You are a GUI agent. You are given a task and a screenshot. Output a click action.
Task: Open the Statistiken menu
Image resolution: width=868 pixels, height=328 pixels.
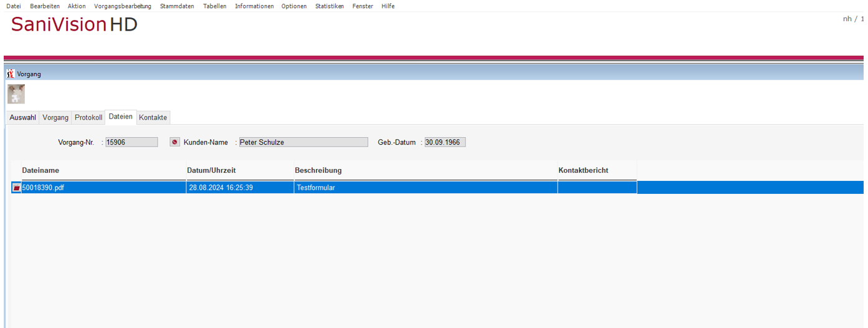pyautogui.click(x=330, y=6)
